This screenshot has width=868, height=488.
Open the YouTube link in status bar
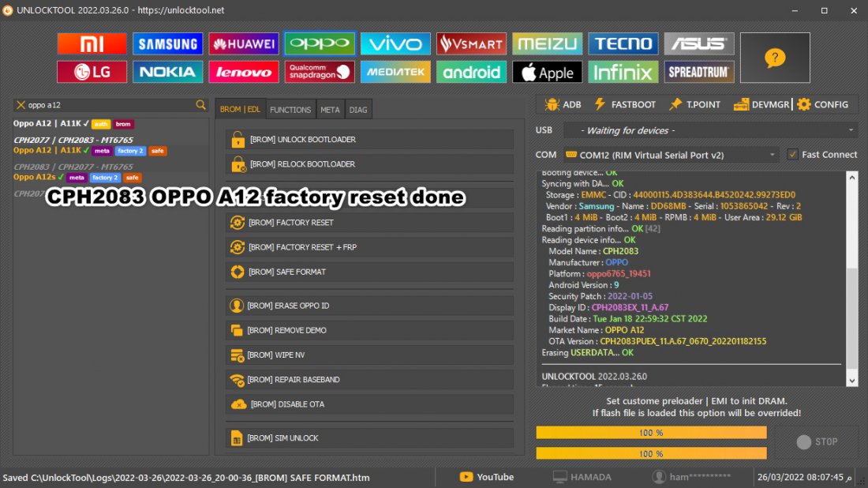pos(487,477)
